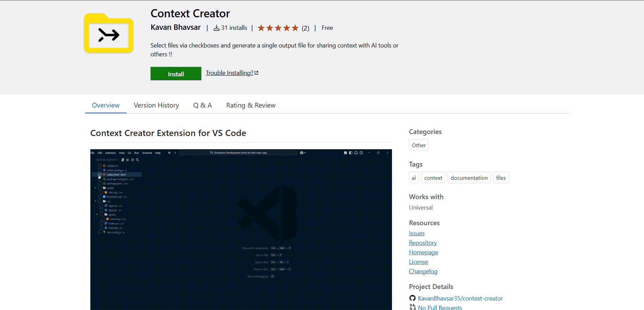The width and height of the screenshot is (644, 310).
Task: Click the files tag chip
Action: (501, 178)
